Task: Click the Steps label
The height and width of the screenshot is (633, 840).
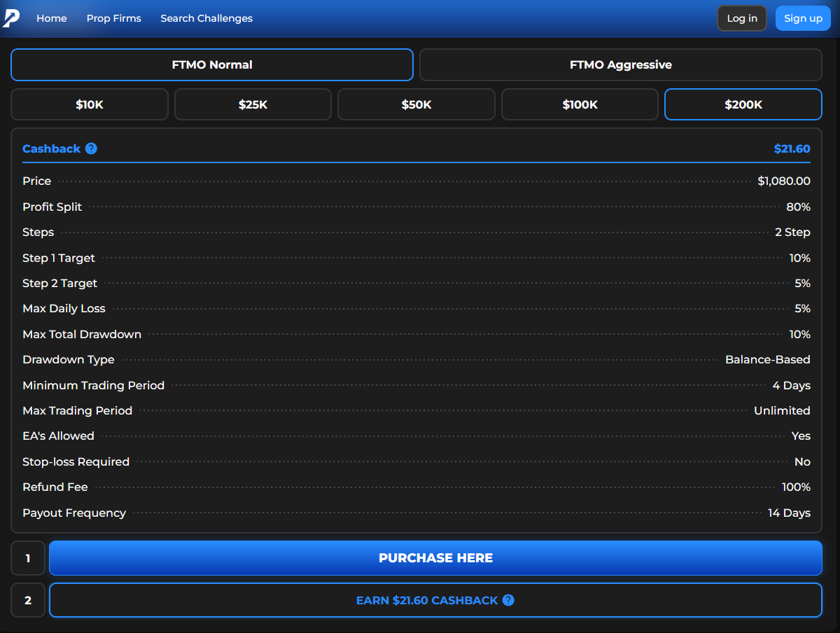Action: coord(38,232)
